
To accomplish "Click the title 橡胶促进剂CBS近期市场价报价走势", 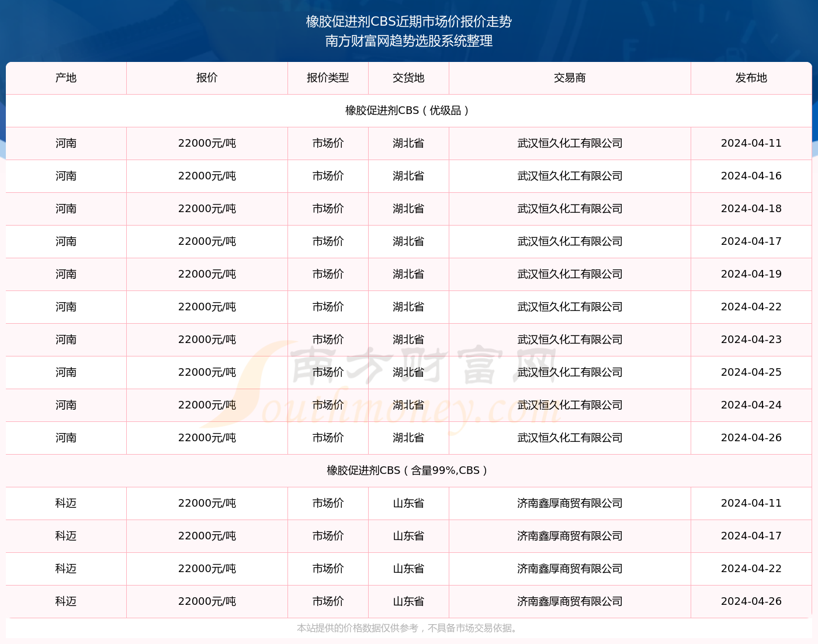I will (x=408, y=22).
